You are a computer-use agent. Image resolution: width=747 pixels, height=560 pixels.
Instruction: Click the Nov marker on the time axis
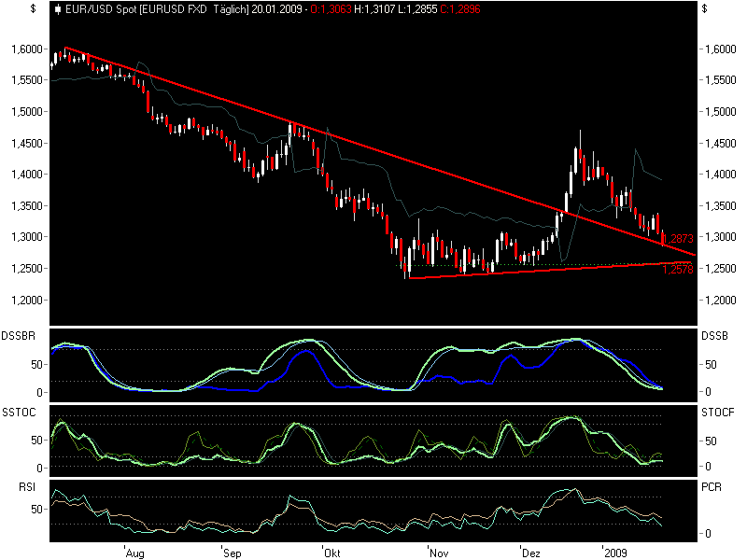(x=439, y=553)
